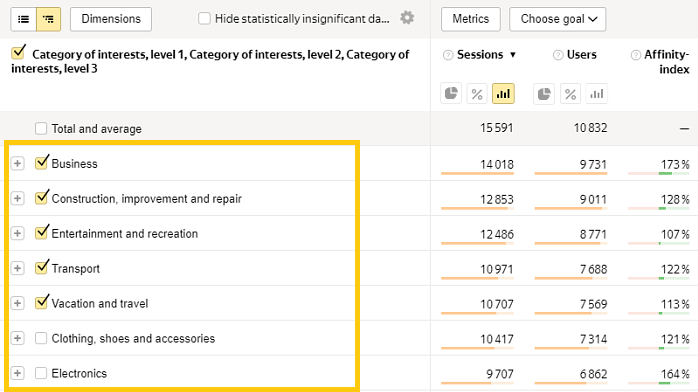Show Users as percentage
This screenshot has height=392, width=698.
click(570, 93)
